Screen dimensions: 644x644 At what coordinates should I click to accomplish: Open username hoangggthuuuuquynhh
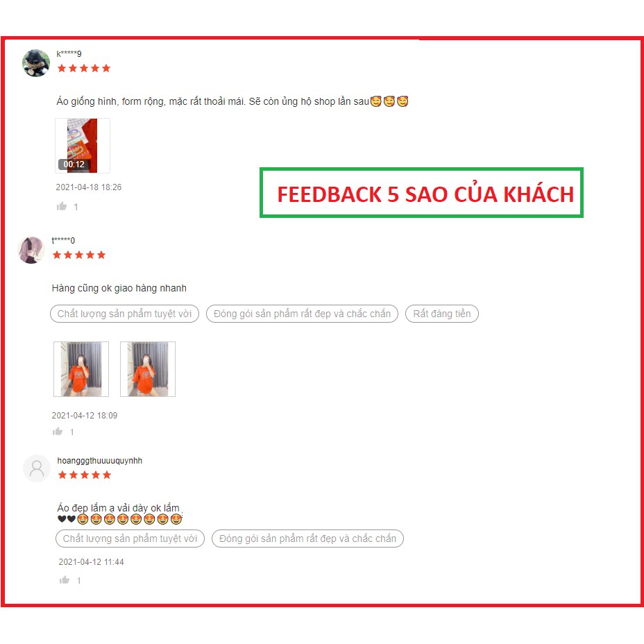[x=100, y=460]
